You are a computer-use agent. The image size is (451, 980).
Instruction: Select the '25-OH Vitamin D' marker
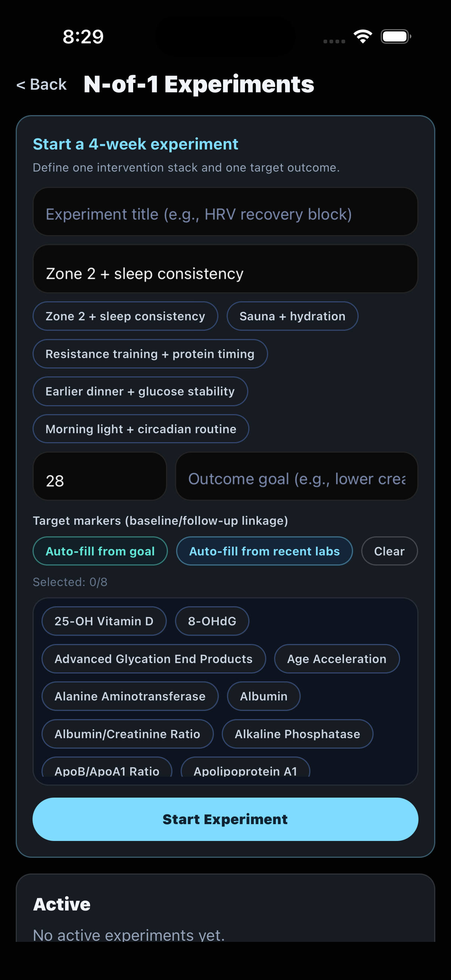(104, 621)
